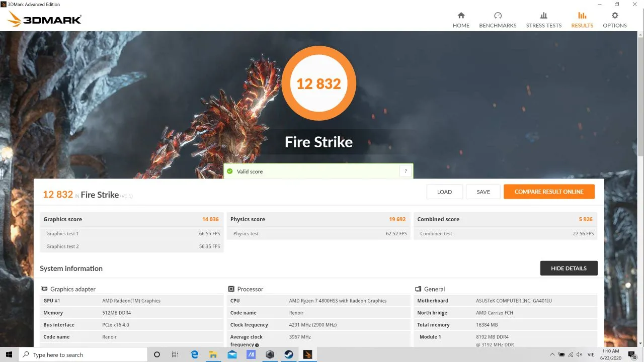Open File Explorer from the taskbar
This screenshot has height=362, width=644.
(x=213, y=354)
